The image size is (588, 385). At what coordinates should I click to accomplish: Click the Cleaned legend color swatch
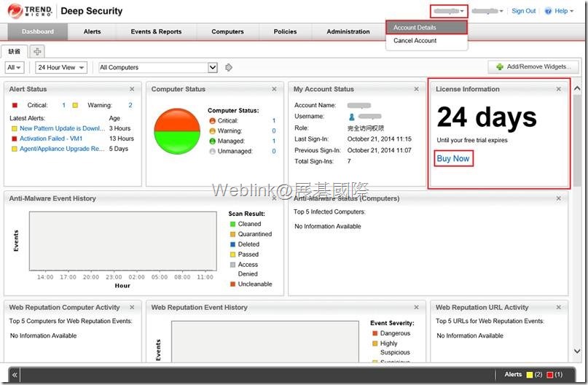pos(232,224)
